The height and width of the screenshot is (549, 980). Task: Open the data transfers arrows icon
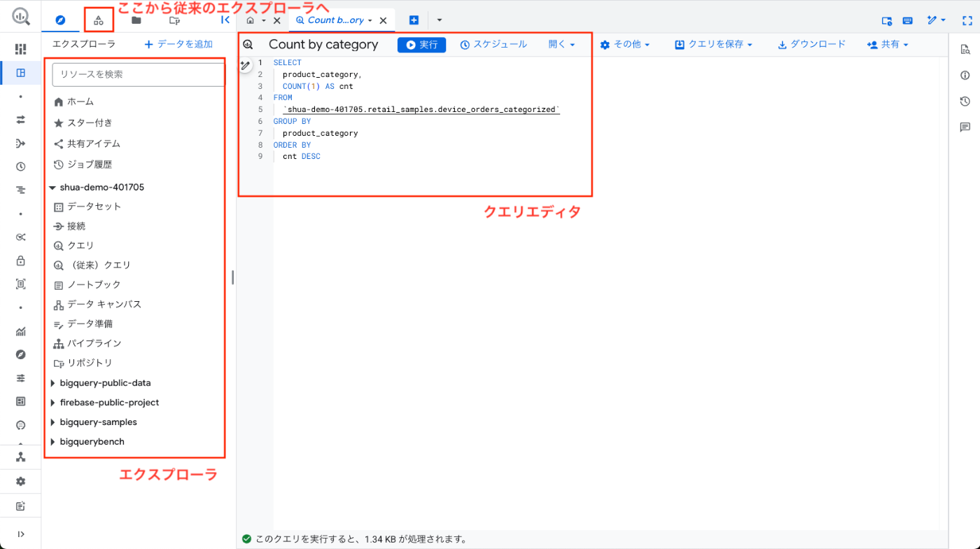click(20, 120)
